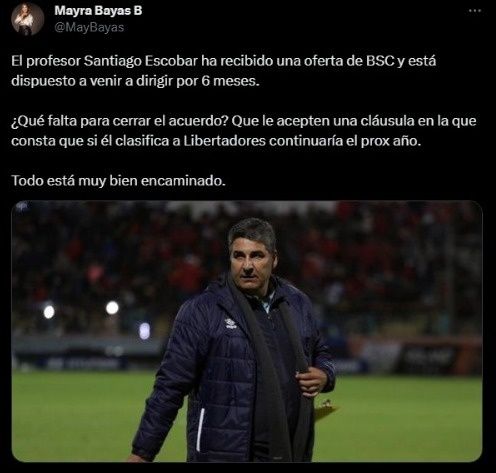Click Mayra Bayas B's profile avatar

click(27, 19)
